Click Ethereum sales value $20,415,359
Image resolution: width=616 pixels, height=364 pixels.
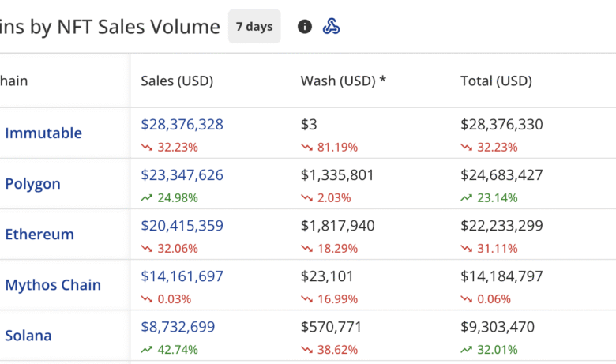coord(182,226)
